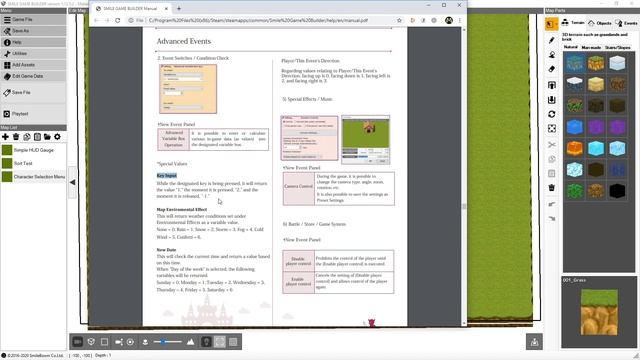
Task: Pick the sand colored terrain tile
Action: coord(596,84)
